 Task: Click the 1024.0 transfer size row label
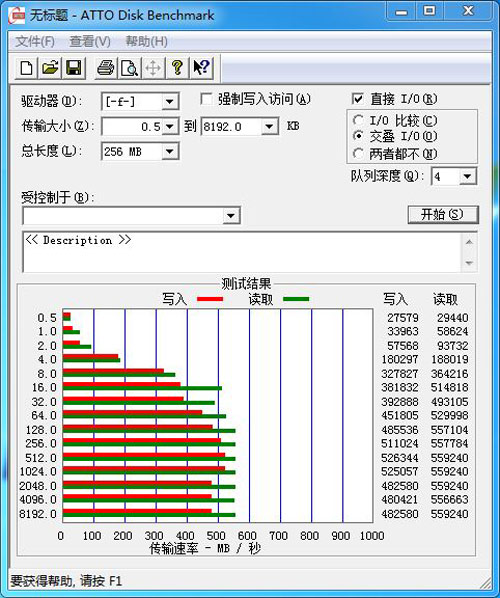[x=38, y=472]
